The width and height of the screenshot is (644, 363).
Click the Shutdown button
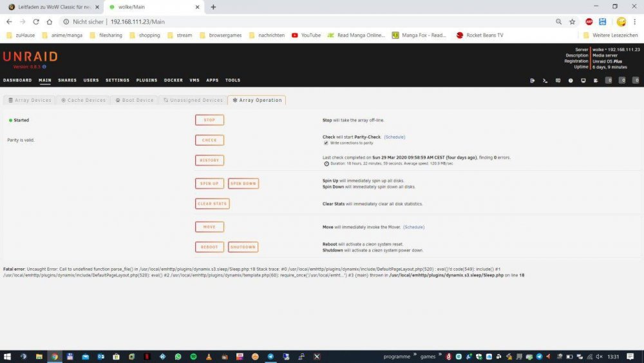pos(243,247)
